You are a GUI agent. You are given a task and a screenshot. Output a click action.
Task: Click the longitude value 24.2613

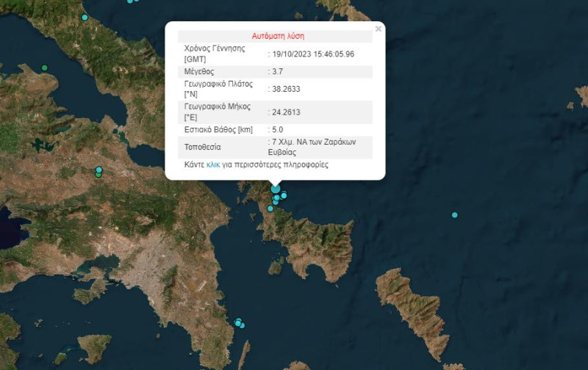287,112
